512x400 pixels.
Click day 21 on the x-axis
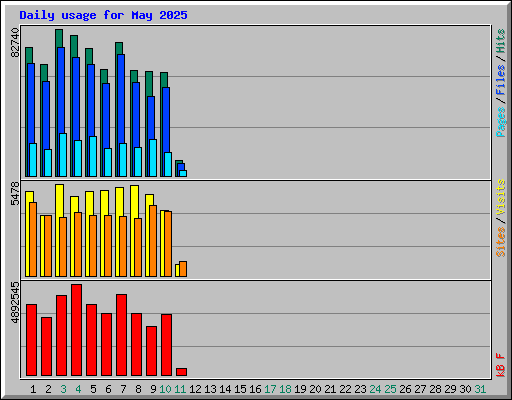(x=330, y=389)
